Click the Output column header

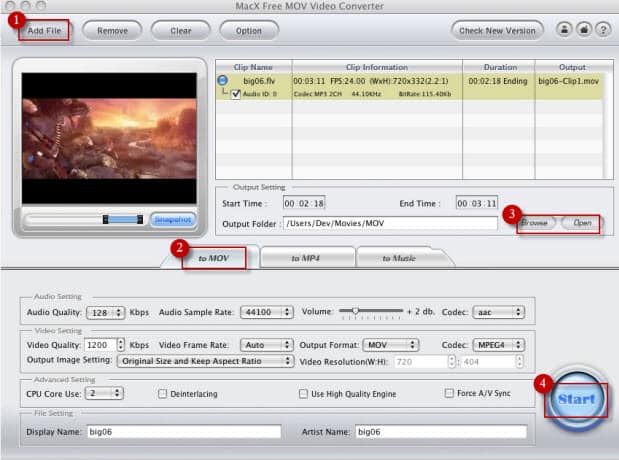(572, 67)
